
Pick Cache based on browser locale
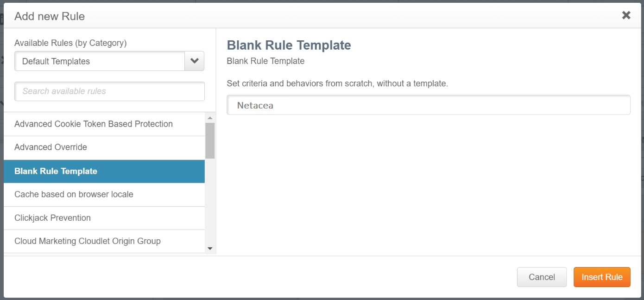tap(74, 195)
